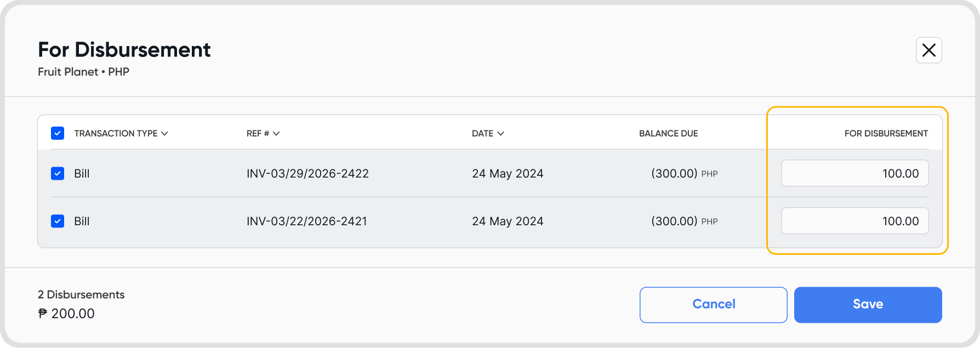Image resolution: width=980 pixels, height=348 pixels.
Task: Focus disbursement amount field for INV-03/29/2026-2422
Action: [x=854, y=174]
